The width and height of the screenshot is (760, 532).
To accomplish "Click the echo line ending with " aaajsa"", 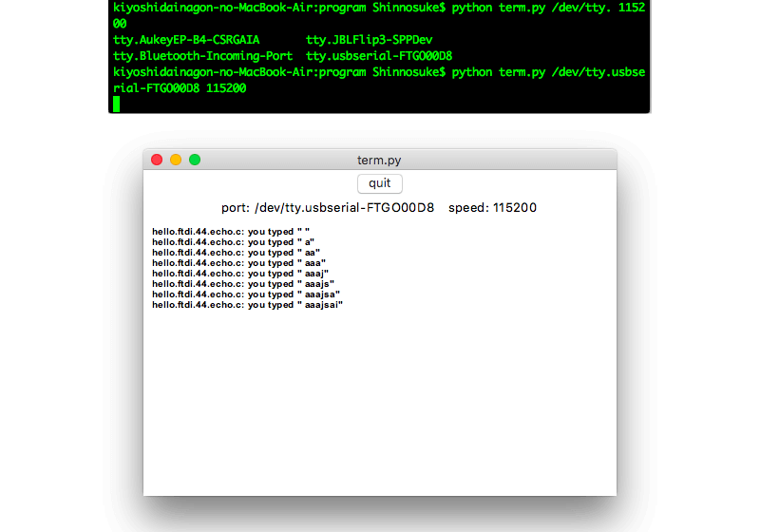I will [246, 294].
